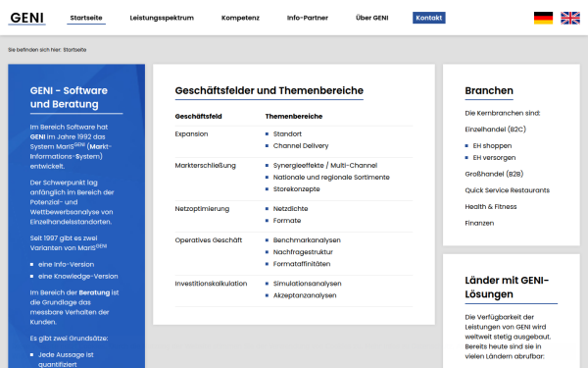
Task: Click the Markterschließung table cell
Action: pos(205,165)
